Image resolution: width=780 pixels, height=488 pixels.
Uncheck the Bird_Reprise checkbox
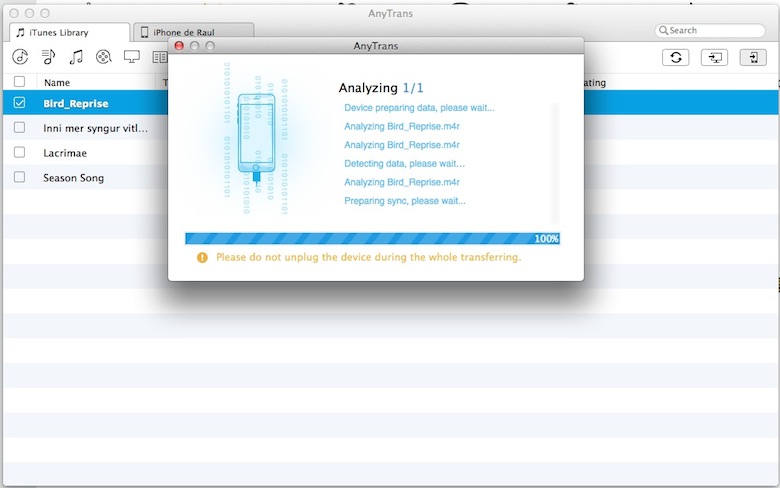19,102
